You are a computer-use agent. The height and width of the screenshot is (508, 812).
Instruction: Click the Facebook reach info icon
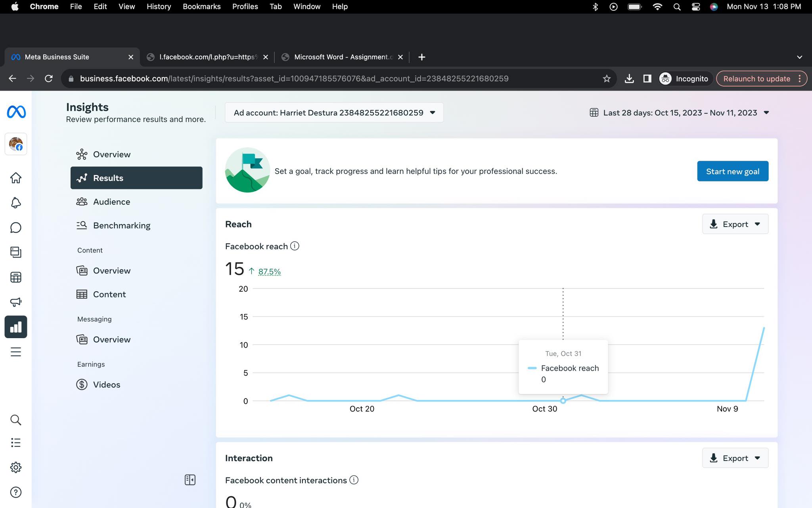(295, 246)
